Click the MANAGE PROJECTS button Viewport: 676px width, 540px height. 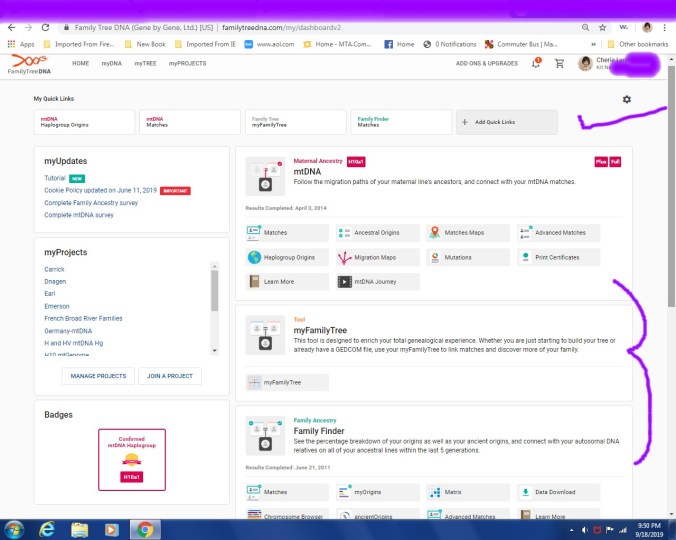click(98, 376)
